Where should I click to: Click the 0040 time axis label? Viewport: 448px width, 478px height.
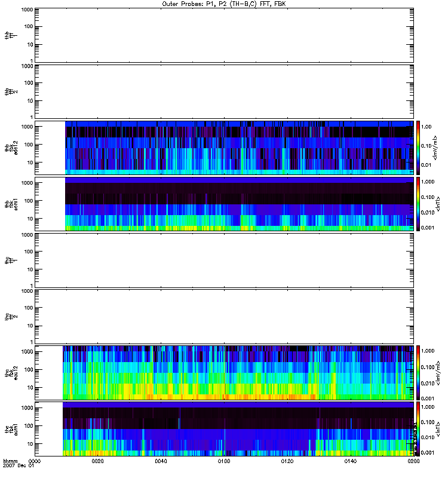coord(161,461)
